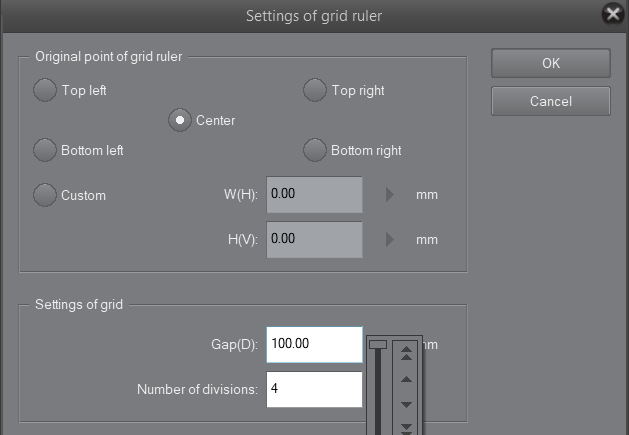Screen dimensions: 629x435
Task: Select Bottom left as grid origin
Action: point(45,150)
